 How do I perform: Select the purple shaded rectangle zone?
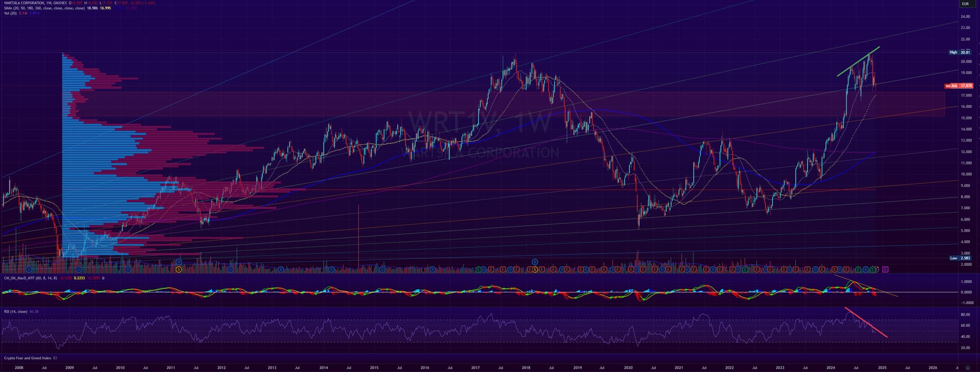pos(510,104)
